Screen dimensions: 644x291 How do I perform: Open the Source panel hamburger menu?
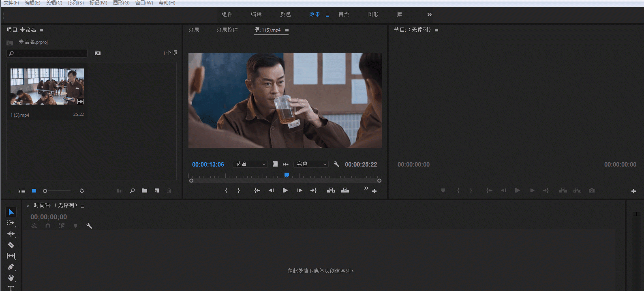pyautogui.click(x=287, y=30)
